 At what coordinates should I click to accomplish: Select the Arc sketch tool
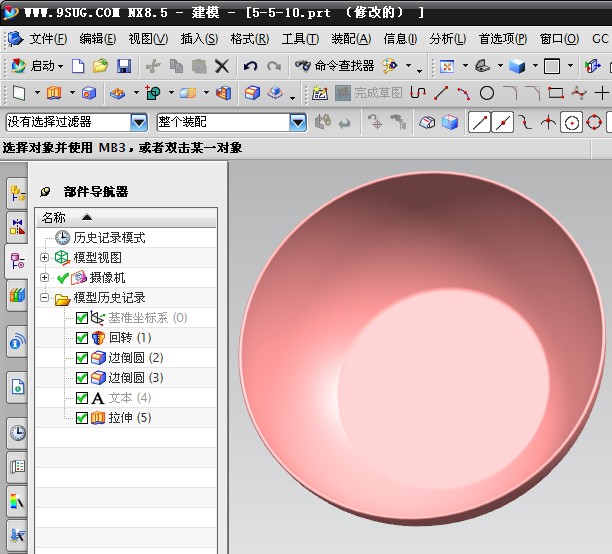pos(463,93)
